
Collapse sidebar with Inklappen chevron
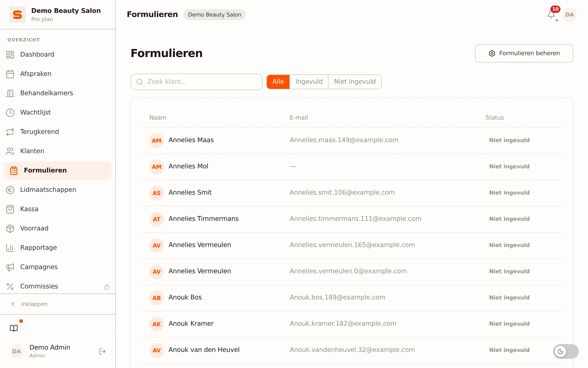13,304
